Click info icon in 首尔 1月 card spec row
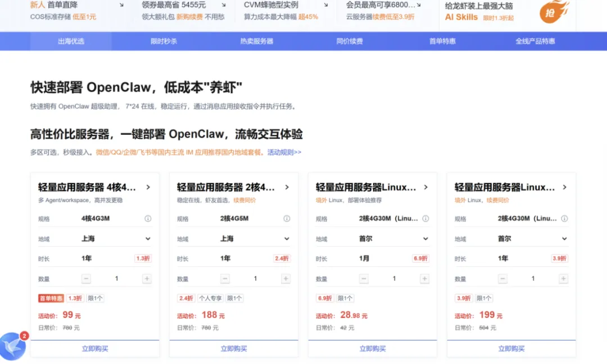 click(x=425, y=219)
